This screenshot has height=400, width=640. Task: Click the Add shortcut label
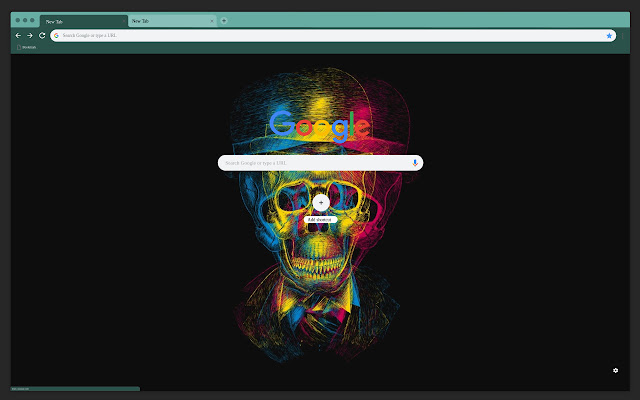tap(320, 220)
